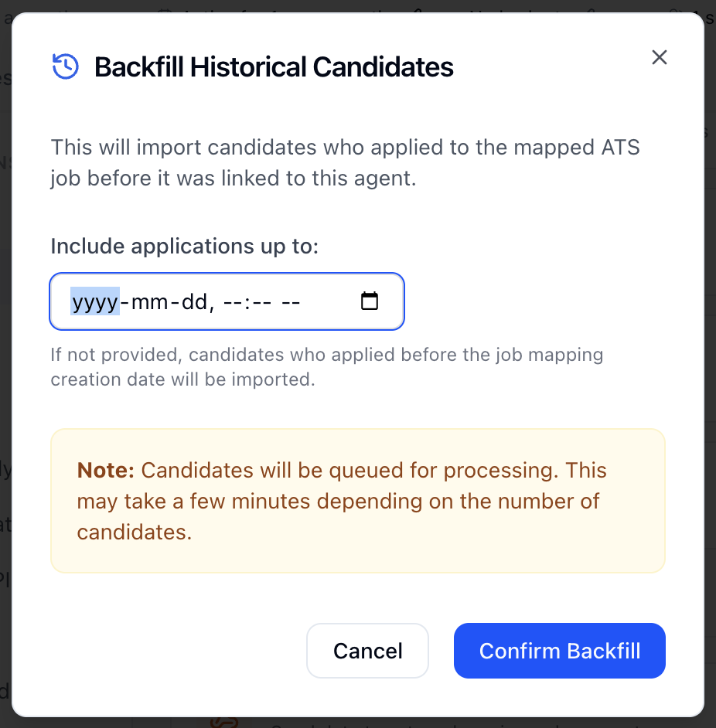Click the word 'candidates.' ending the note
716x728 pixels.
[134, 532]
